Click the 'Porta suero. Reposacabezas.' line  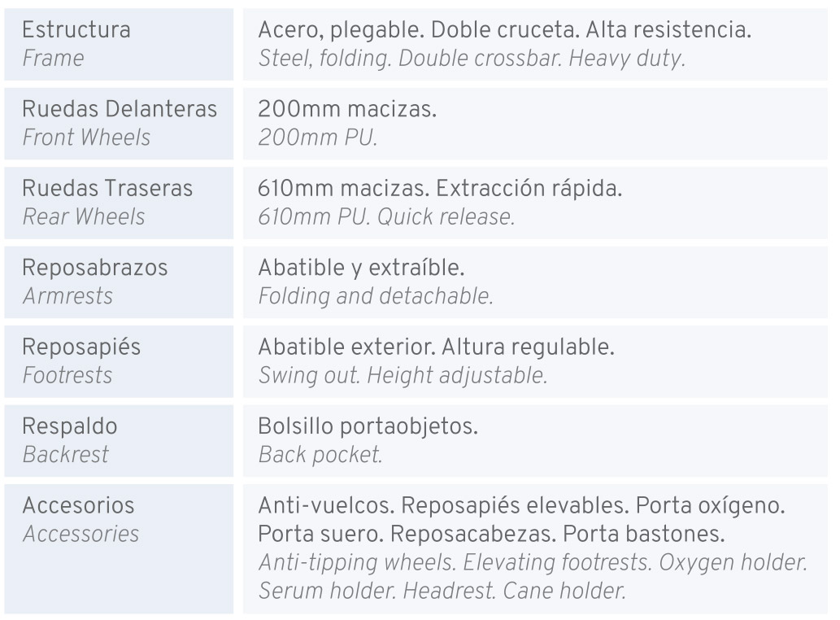click(491, 535)
